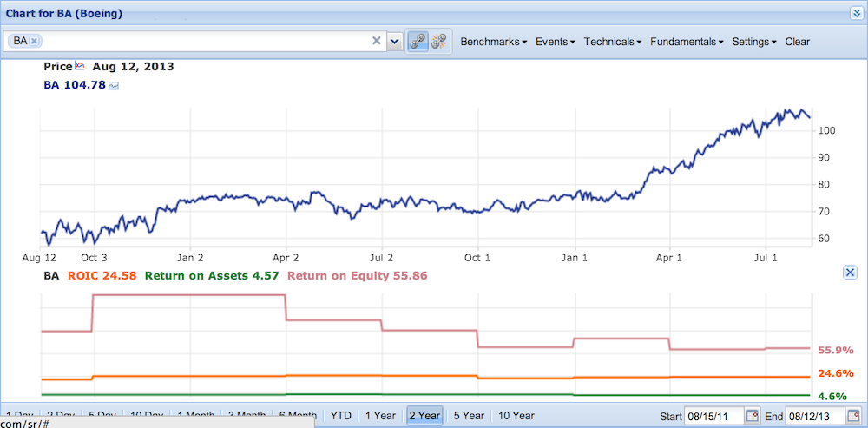Click the Jul 1 axis label
Screen dimensions: 868x428
point(766,258)
